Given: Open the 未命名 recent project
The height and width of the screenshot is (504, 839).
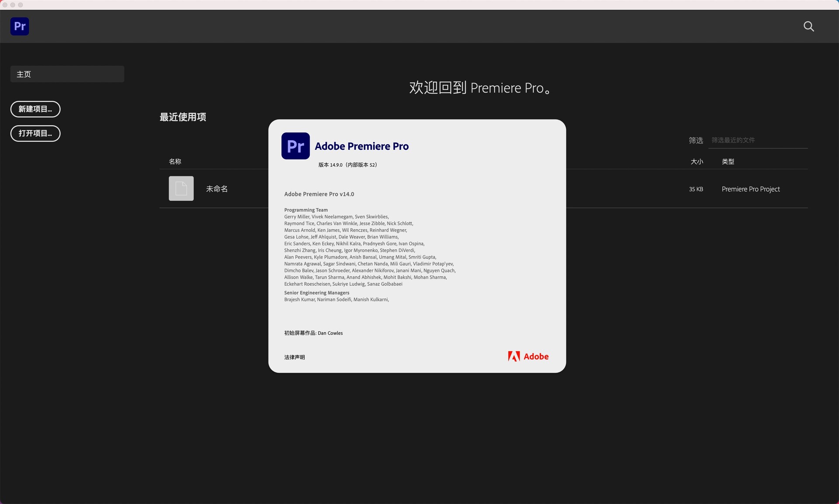Looking at the screenshot, I should (217, 189).
